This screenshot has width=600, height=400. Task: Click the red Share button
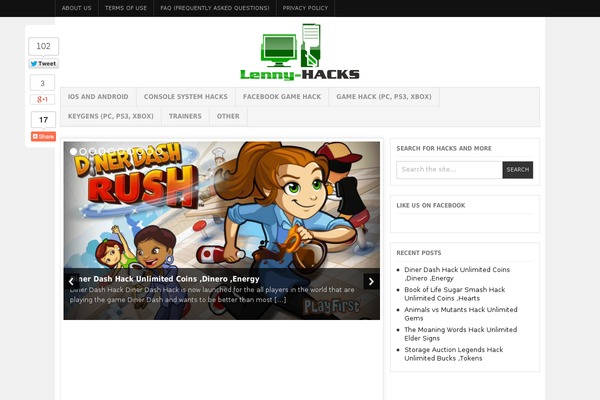43,136
